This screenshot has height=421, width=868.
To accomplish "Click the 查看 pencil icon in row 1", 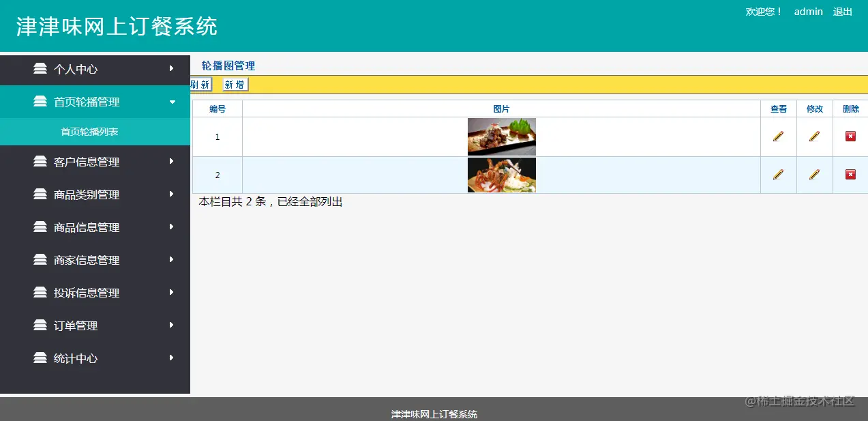I will coord(778,136).
